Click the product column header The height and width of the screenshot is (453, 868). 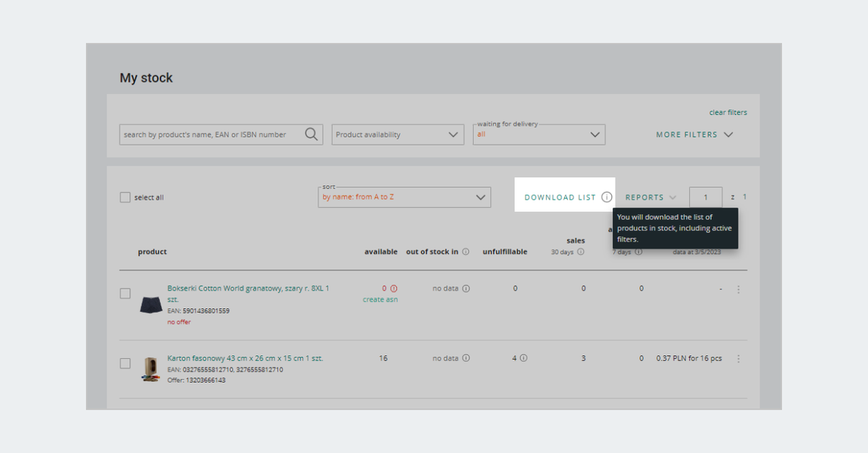click(x=153, y=252)
